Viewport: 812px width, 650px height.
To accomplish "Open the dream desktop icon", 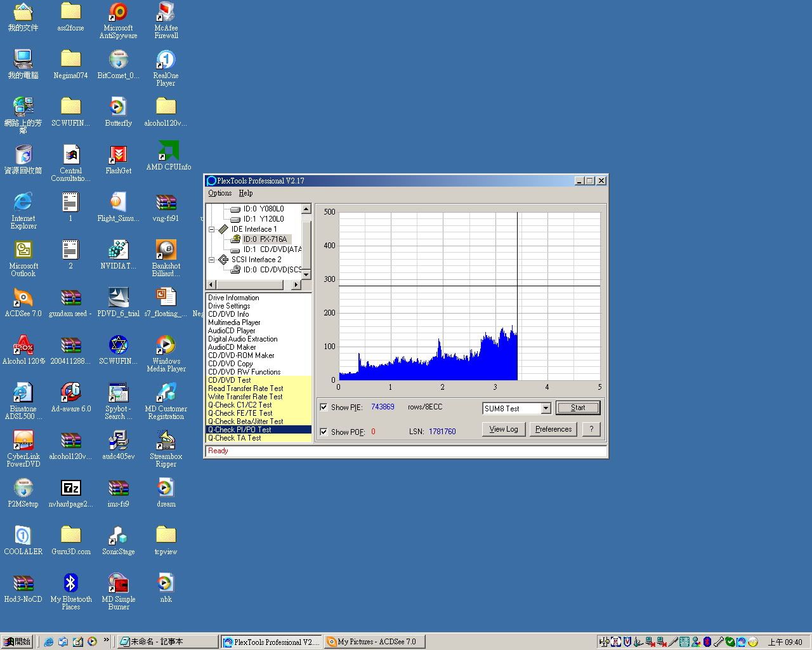I will [166, 493].
